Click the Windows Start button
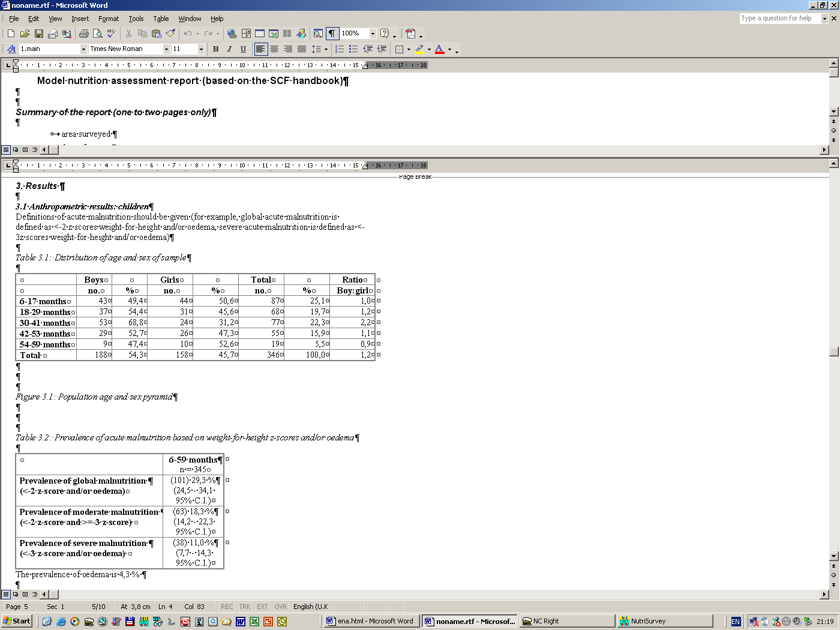840x630 pixels. coord(16,621)
